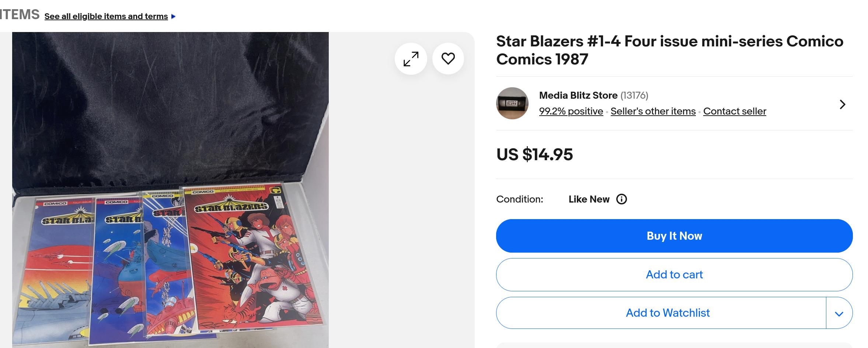Click the Add to cart button

tap(674, 275)
